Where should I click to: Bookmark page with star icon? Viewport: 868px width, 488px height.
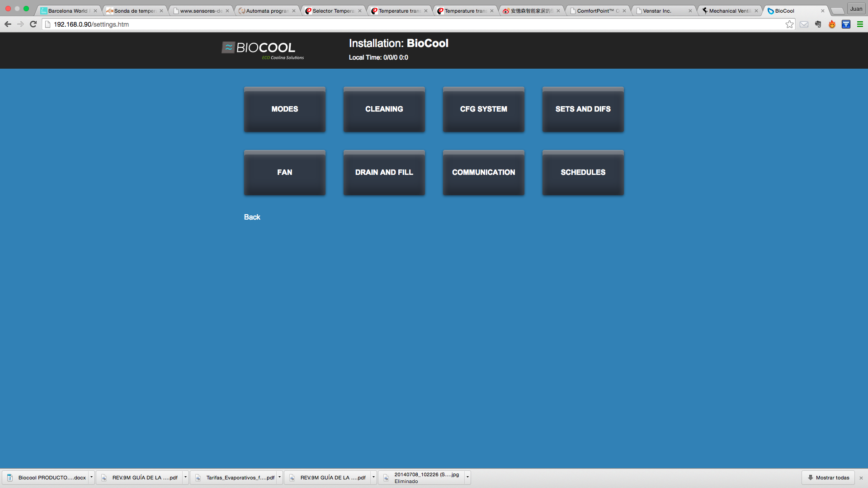(789, 24)
